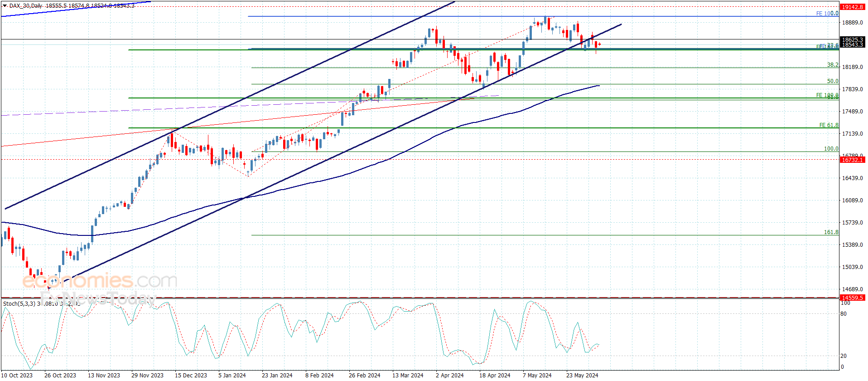Select the 23 May 2024 date label
Screen dimensions: 868x381
[x=582, y=375]
